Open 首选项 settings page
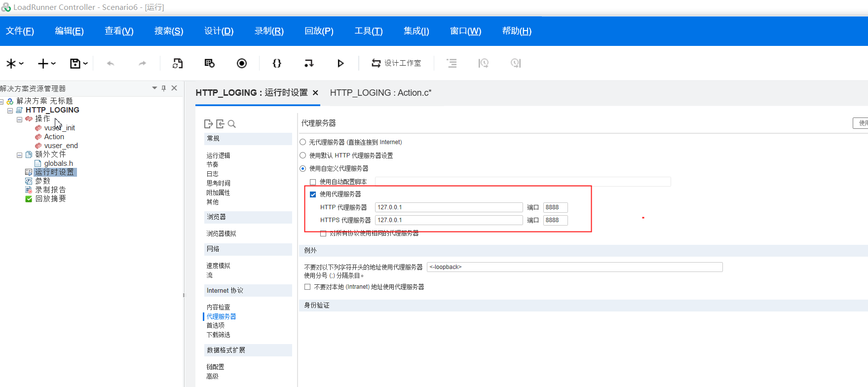868x387 pixels. (215, 325)
